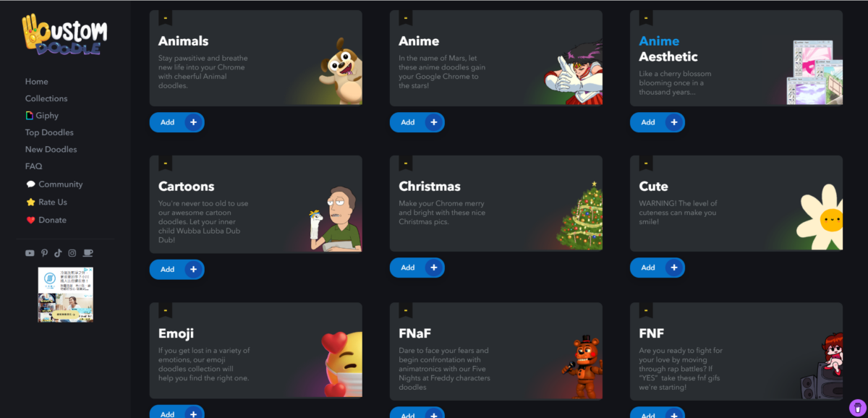Open the Cartoons collection card

[256, 204]
